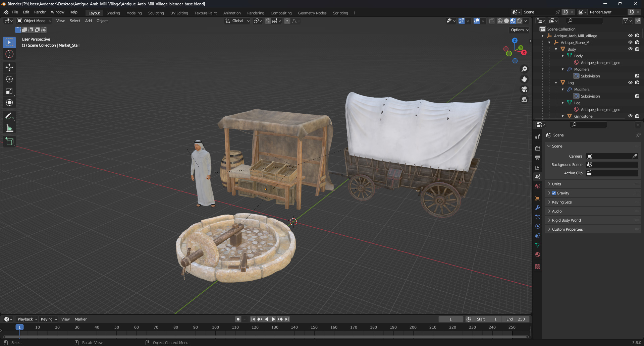
Task: Switch to solid viewport shading
Action: click(x=506, y=21)
